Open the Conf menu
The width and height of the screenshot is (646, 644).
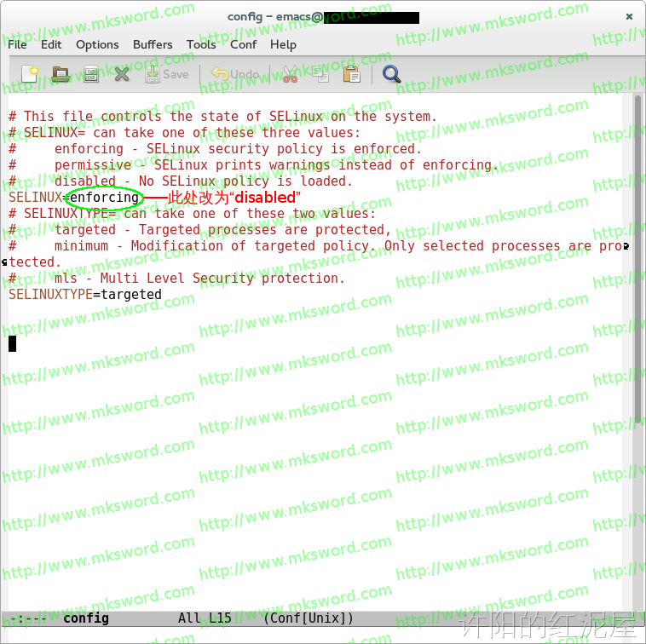[243, 44]
